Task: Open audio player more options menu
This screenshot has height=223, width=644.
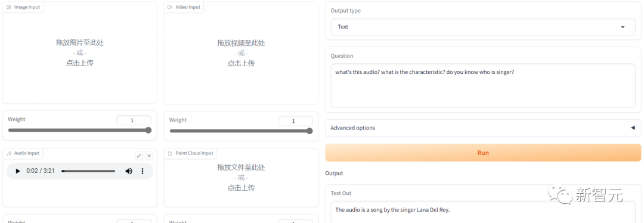Action: pyautogui.click(x=143, y=171)
